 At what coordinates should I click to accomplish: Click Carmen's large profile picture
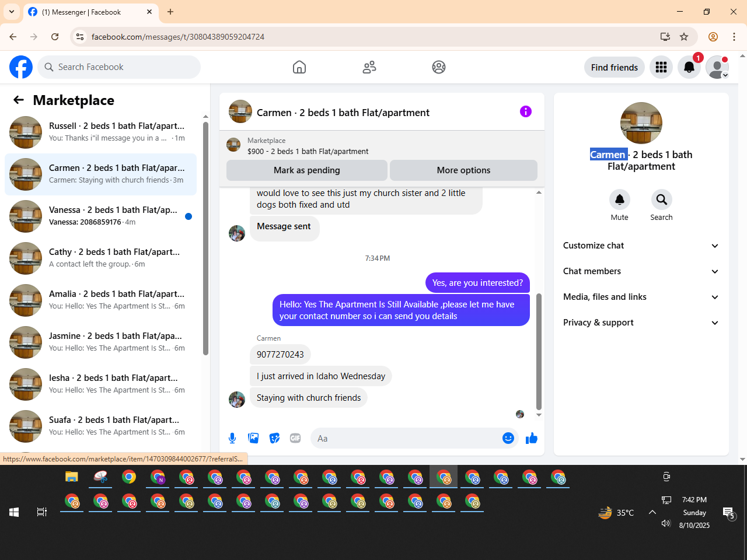pos(641,123)
